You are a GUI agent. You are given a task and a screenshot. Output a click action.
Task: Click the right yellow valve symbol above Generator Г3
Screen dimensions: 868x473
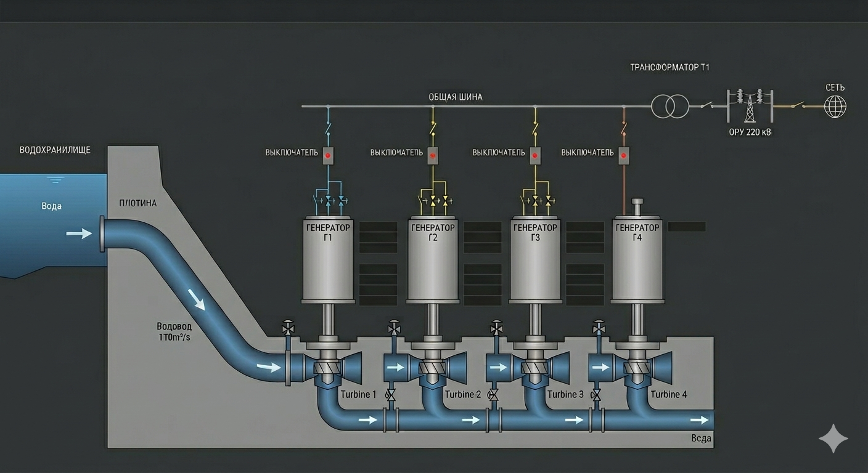(549, 200)
